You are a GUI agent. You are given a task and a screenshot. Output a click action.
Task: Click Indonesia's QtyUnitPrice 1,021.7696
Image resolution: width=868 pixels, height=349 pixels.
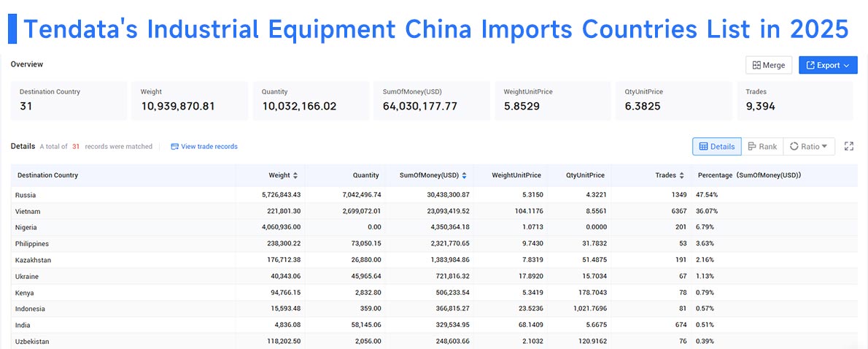tap(589, 309)
